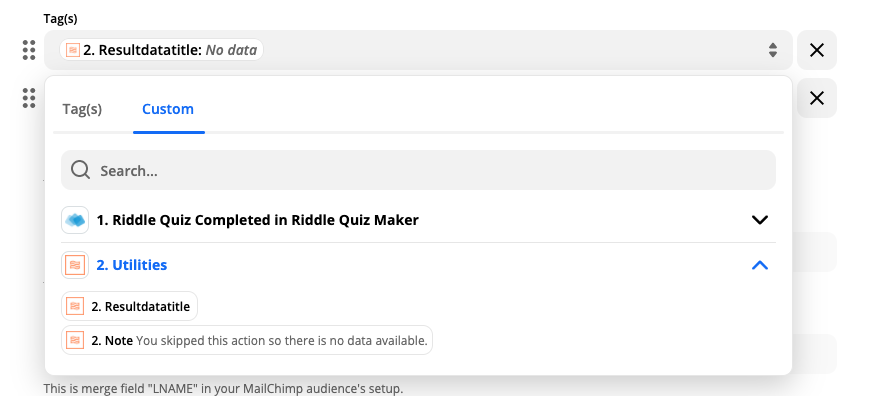The image size is (884, 396).
Task: Collapse the Utilities section chevron
Action: [x=760, y=265]
